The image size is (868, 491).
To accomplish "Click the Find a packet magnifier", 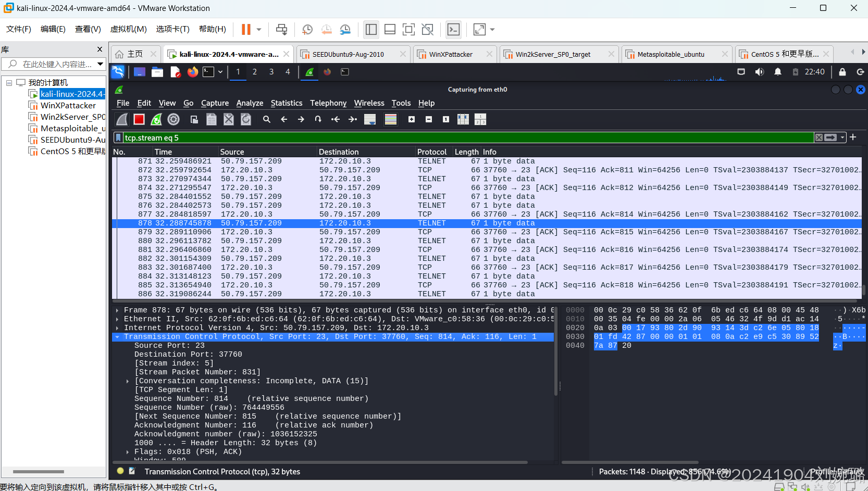I will 267,120.
